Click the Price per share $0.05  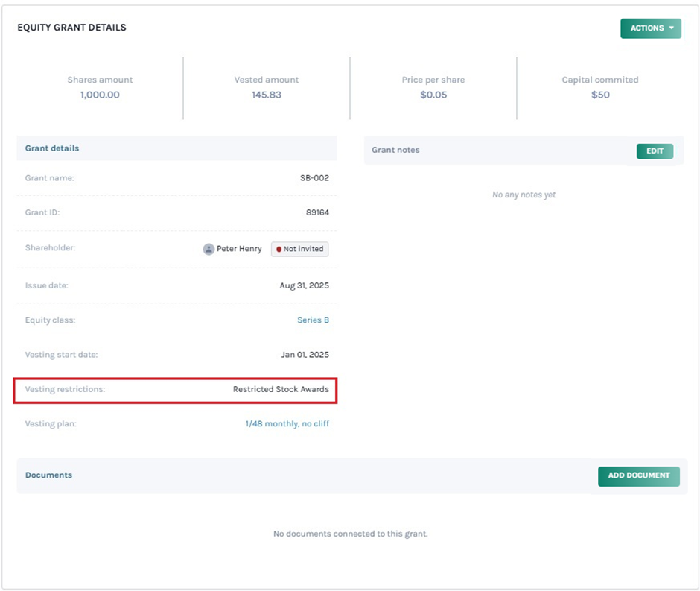pyautogui.click(x=433, y=95)
